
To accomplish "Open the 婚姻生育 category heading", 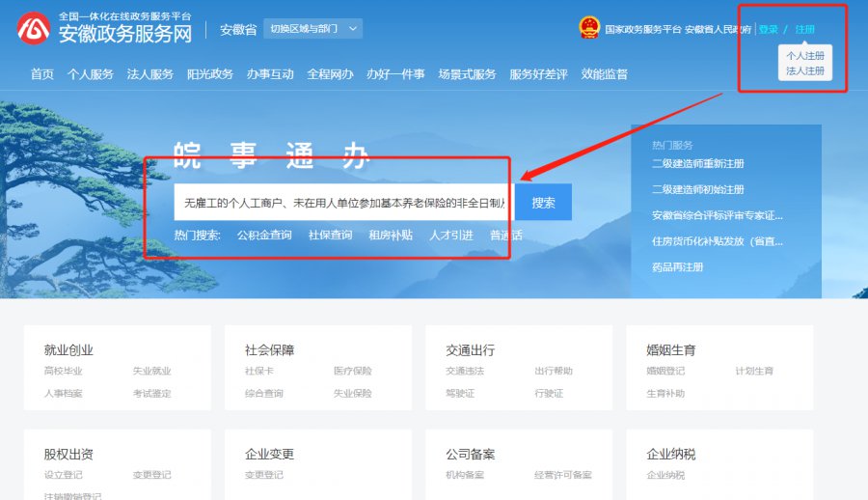I will tap(671, 350).
